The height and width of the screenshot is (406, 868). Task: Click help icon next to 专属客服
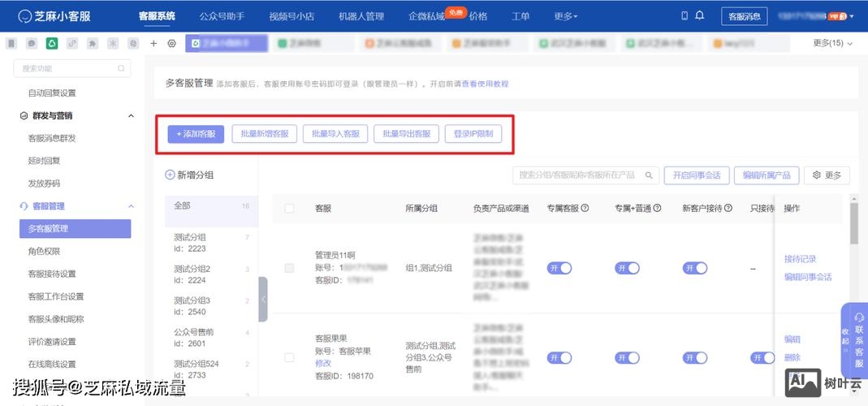click(585, 208)
